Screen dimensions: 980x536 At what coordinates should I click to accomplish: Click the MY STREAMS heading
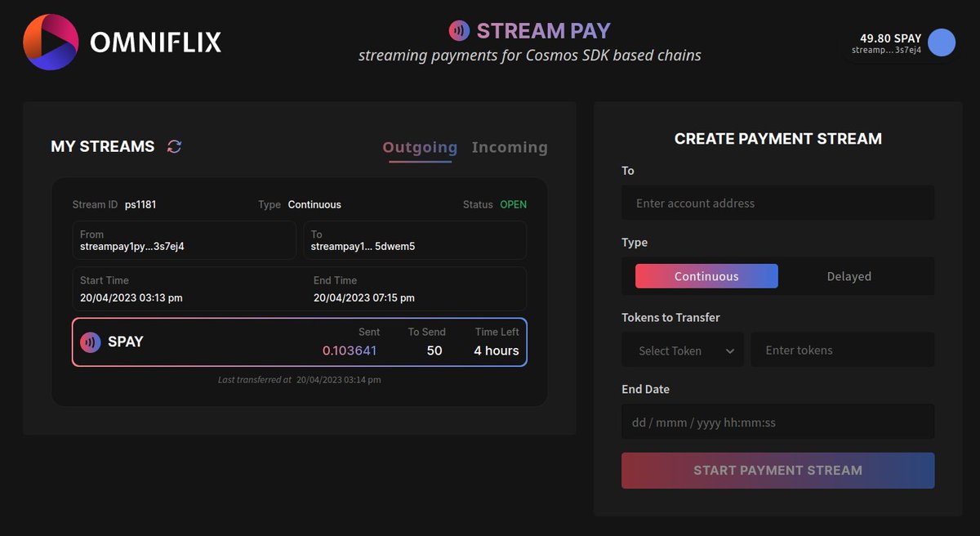click(103, 146)
